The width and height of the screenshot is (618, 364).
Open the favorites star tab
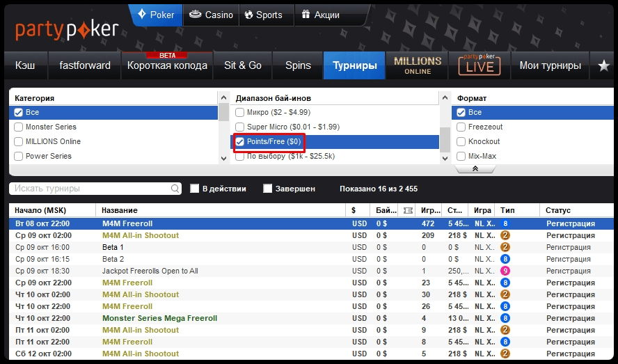coord(604,65)
